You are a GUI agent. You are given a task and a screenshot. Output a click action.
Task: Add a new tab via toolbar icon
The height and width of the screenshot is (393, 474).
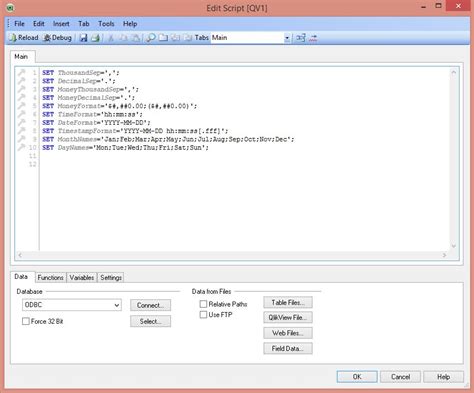tap(163, 38)
